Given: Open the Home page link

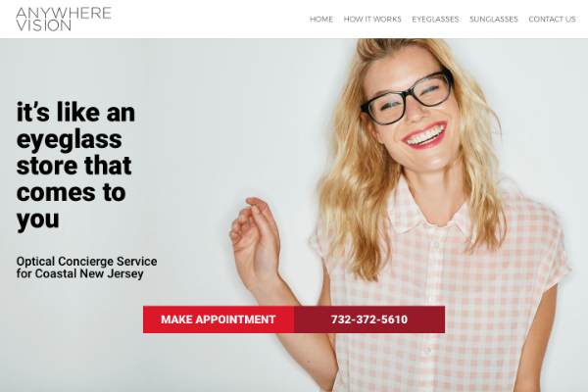Looking at the screenshot, I should pos(321,20).
